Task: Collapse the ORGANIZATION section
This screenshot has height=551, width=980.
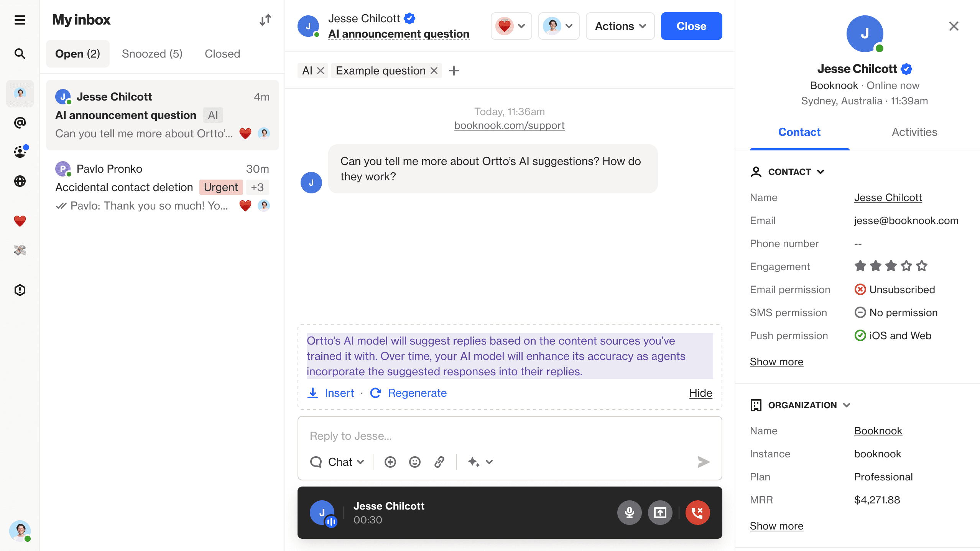Action: coord(847,405)
